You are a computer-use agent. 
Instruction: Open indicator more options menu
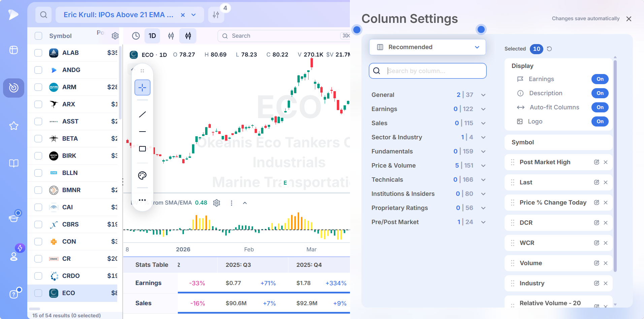(x=231, y=203)
